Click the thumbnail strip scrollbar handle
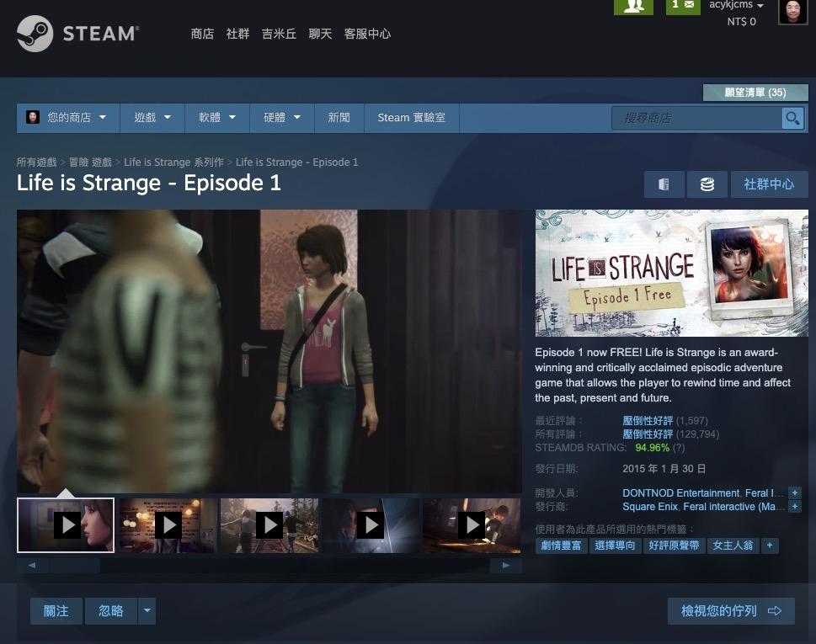Screen dimensions: 816x644 click(x=74, y=565)
